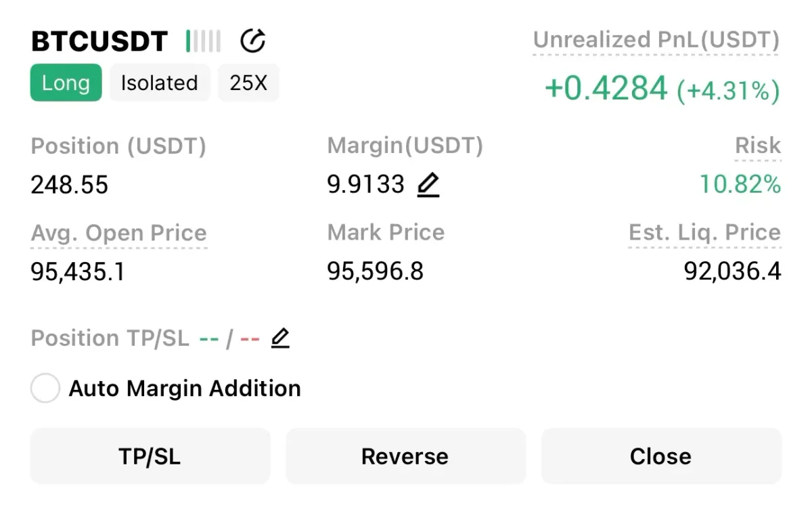The height and width of the screenshot is (507, 812).
Task: Enable Auto Margin Addition radio toggle
Action: click(46, 389)
